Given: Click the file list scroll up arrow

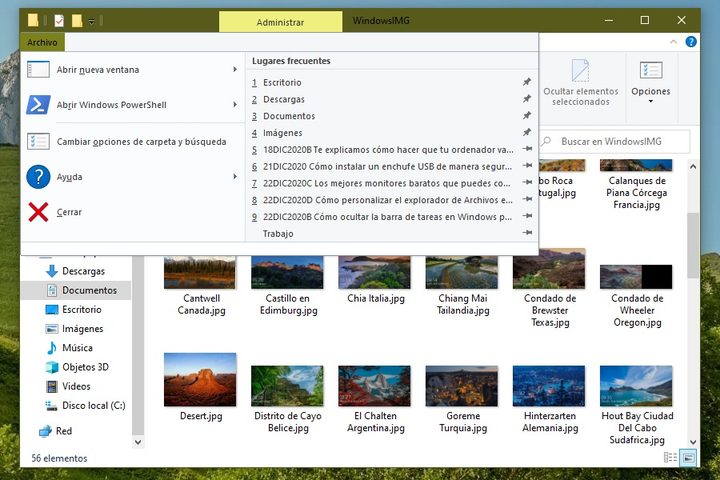Looking at the screenshot, I should (693, 166).
